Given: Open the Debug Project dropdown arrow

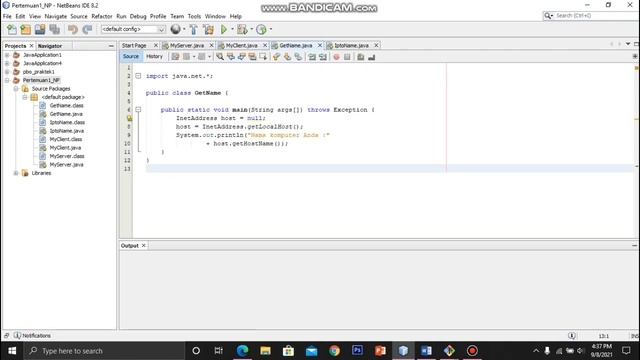Looking at the screenshot, I should pos(251,29).
